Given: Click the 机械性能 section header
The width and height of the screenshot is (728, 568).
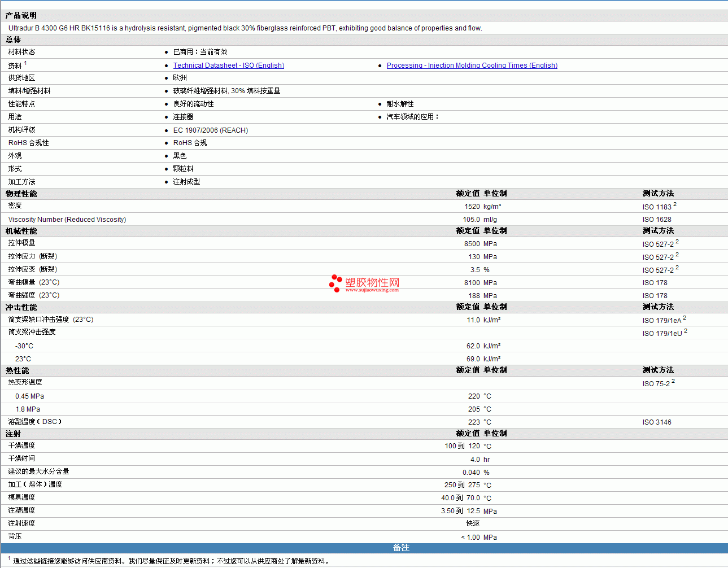Looking at the screenshot, I should [21, 231].
